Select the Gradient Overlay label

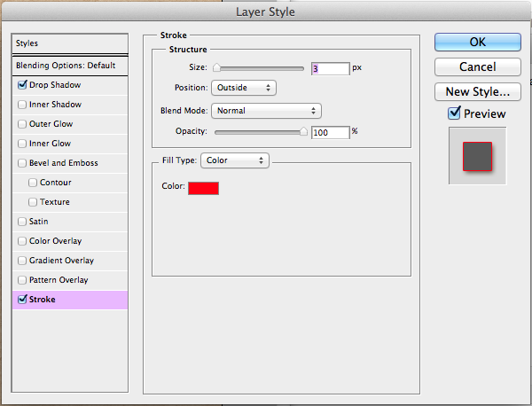coord(61,261)
